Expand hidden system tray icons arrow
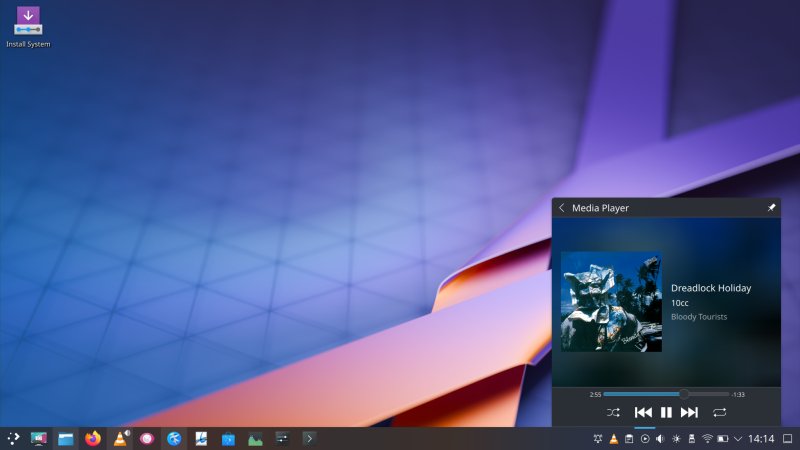 [738, 438]
